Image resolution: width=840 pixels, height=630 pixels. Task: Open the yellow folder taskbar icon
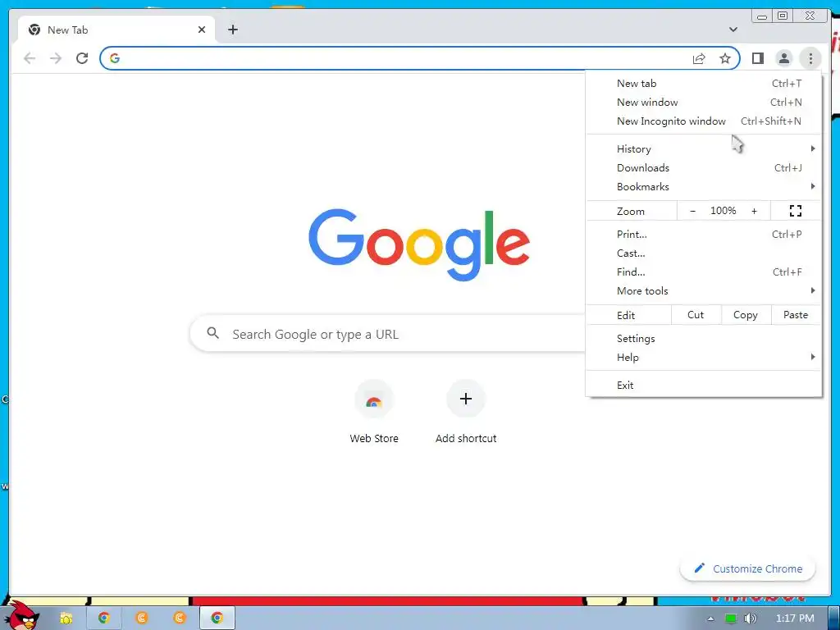(x=66, y=618)
